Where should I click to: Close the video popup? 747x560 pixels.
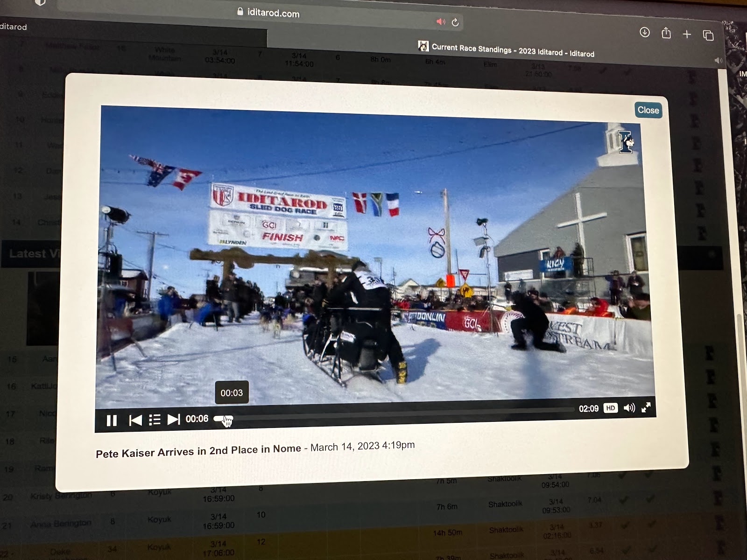pos(648,110)
